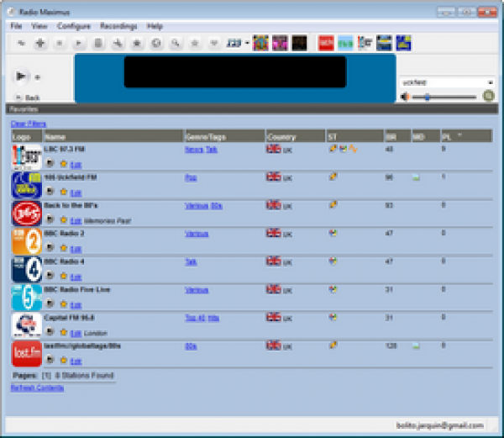Open the View menu
This screenshot has height=438, width=504.
click(39, 26)
